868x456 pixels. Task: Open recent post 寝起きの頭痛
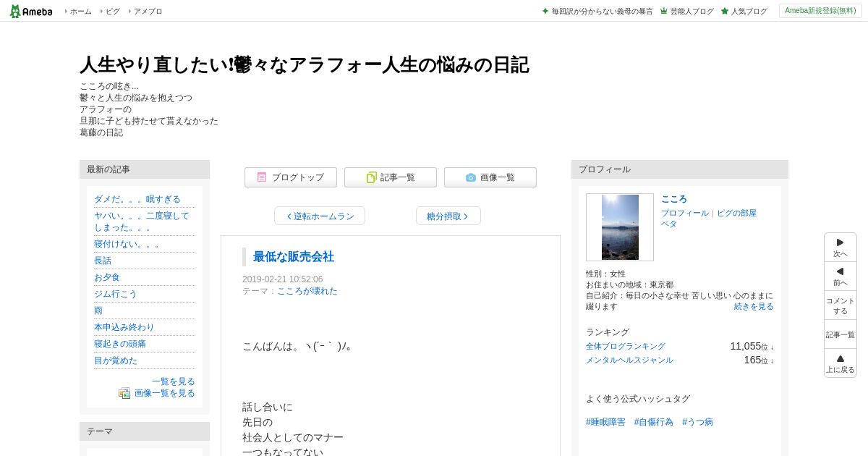click(120, 344)
